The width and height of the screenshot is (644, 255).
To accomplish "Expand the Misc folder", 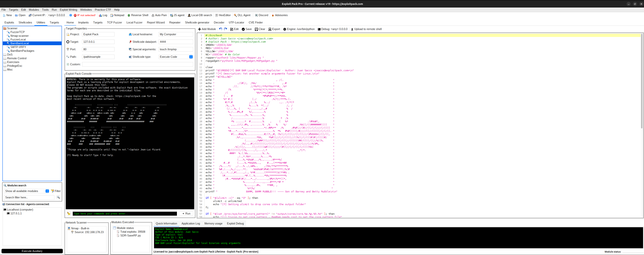I will click(8, 70).
